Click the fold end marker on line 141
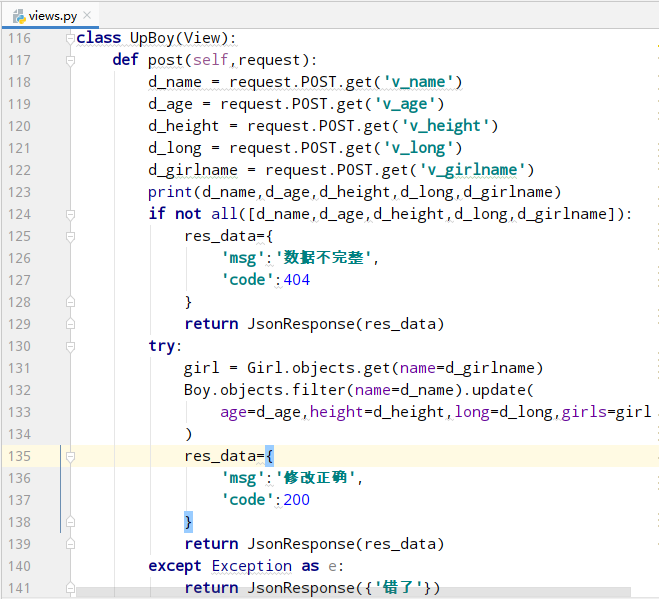The height and width of the screenshot is (599, 659). (x=70, y=588)
